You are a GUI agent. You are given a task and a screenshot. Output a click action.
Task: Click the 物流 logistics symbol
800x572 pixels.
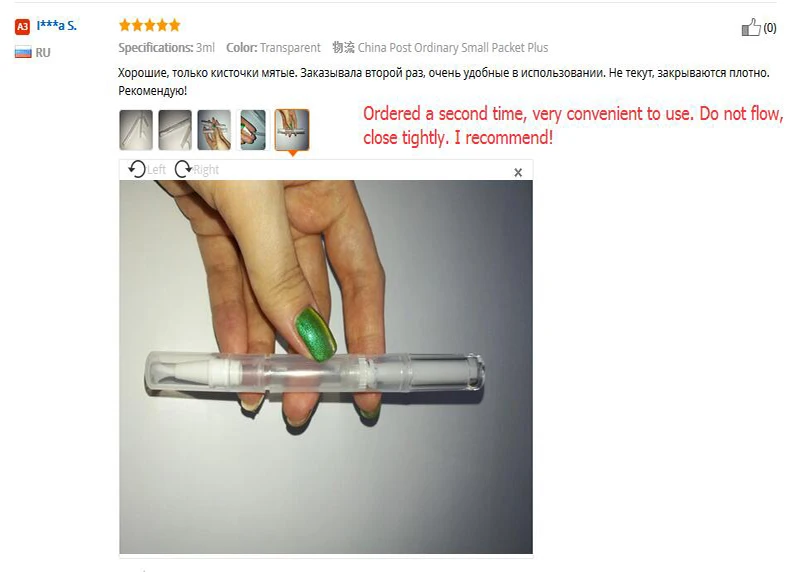coord(343,47)
